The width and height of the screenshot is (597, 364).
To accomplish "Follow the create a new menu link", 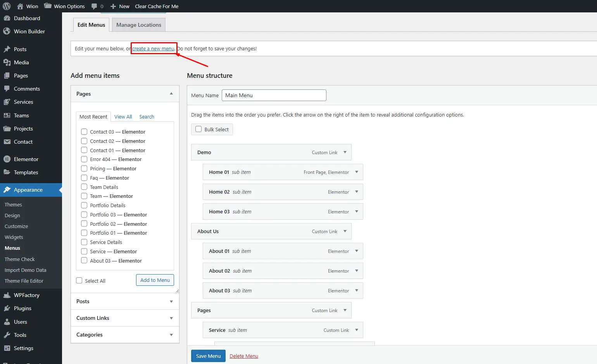I will (x=153, y=48).
